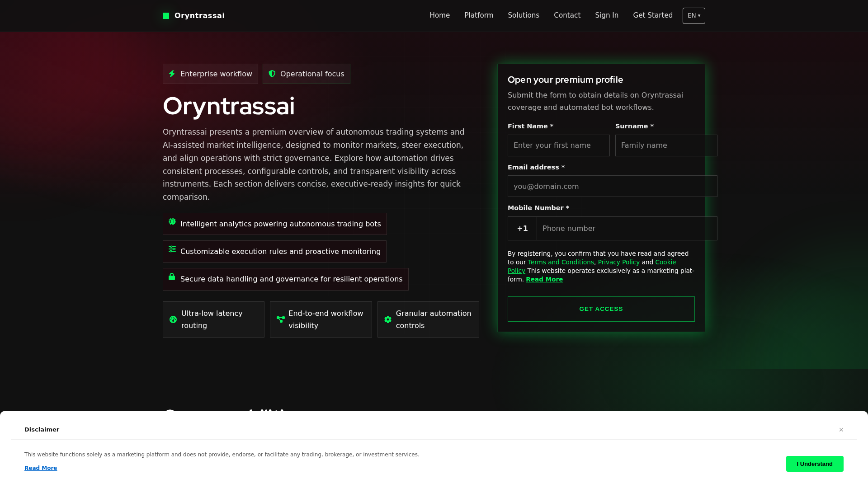Click the End-to-end workflow visibility card

(321, 319)
